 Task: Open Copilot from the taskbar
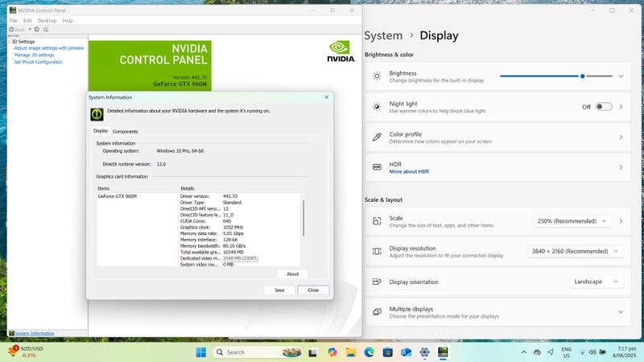[332, 352]
